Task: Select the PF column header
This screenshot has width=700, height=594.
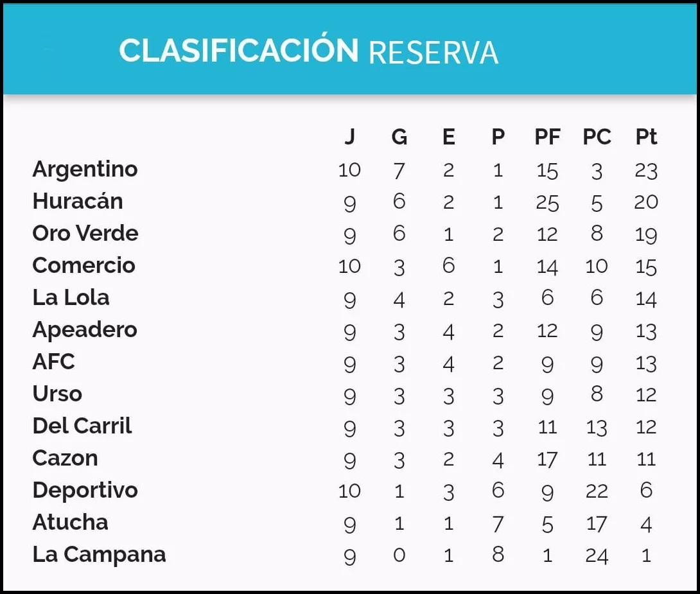Action: 547,137
